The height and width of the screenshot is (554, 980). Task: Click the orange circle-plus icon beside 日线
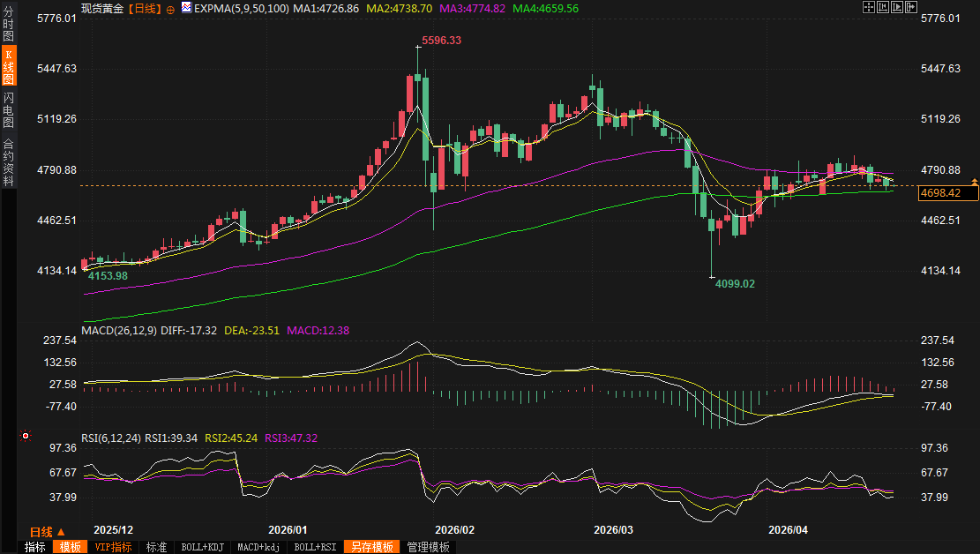[x=170, y=8]
